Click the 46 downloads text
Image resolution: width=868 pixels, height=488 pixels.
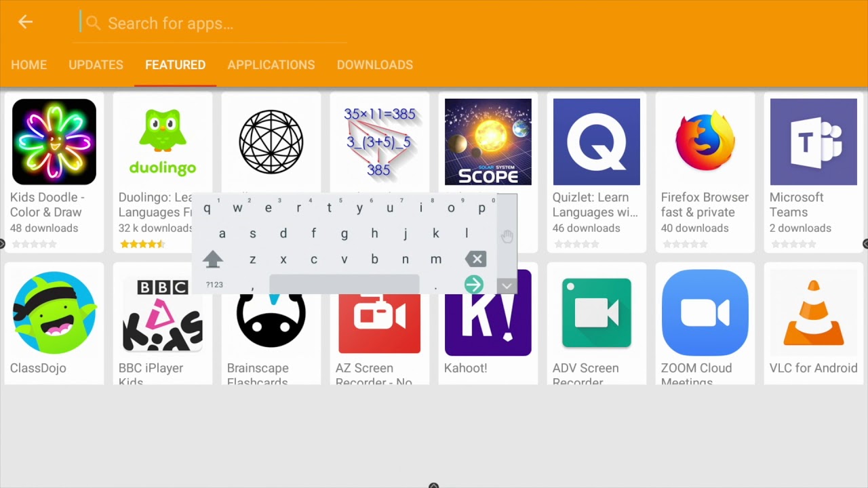tap(587, 228)
